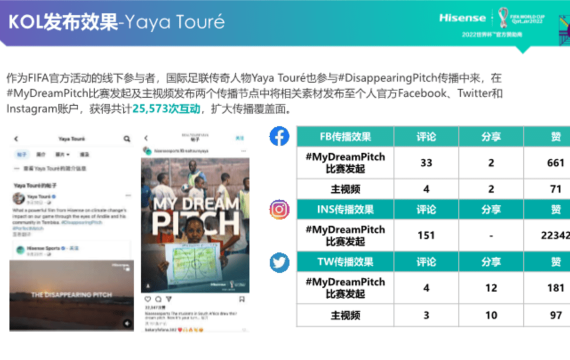Image resolution: width=570 pixels, height=360 pixels.
Task: Click the Yaya Touré page title in the Facebook screenshot
Action: coord(72,139)
